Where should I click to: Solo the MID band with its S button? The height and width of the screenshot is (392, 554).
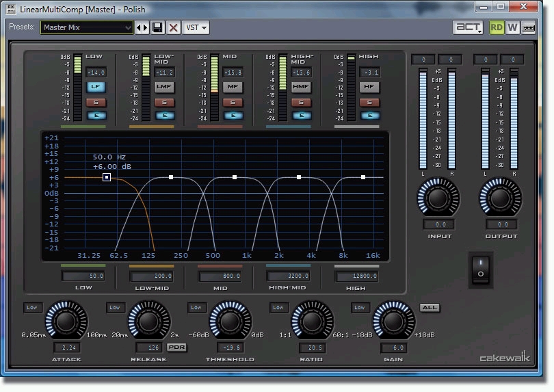coord(233,103)
